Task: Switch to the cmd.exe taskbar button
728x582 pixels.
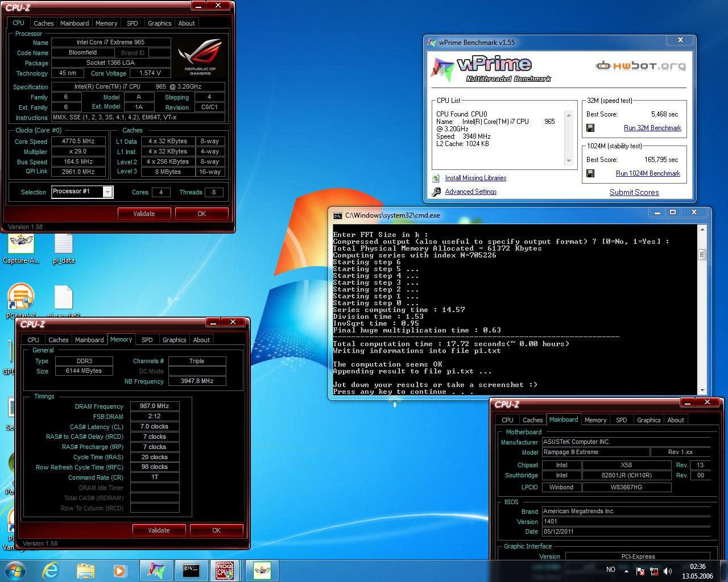Action: pos(191,570)
